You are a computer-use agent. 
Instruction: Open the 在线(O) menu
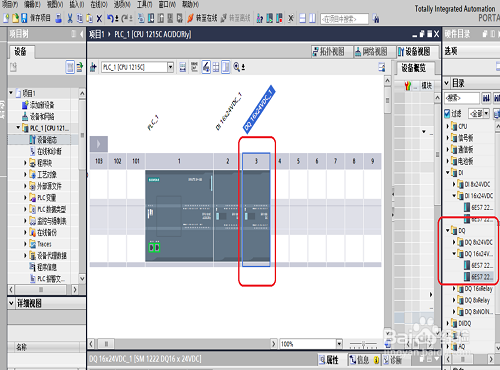pos(99,4)
